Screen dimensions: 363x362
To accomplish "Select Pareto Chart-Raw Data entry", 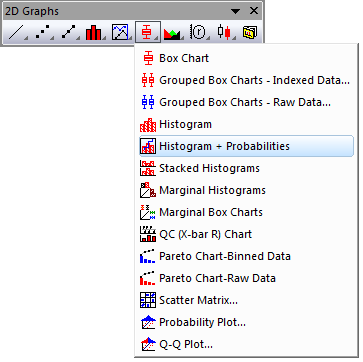I will pos(246,278).
